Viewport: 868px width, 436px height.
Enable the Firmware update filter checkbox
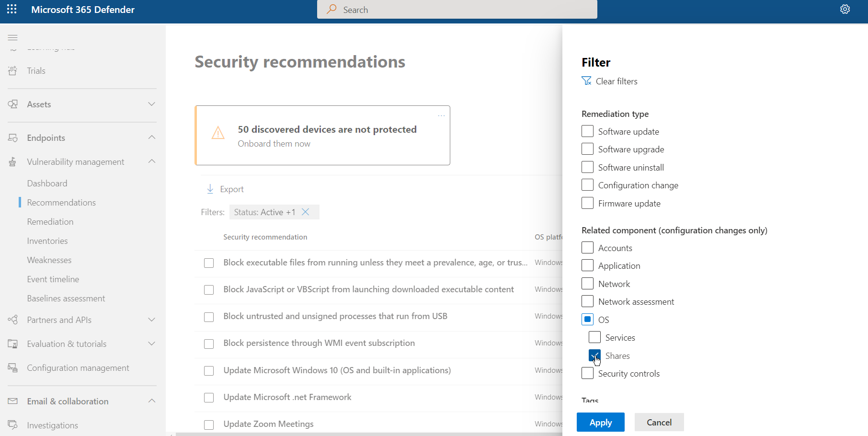587,203
